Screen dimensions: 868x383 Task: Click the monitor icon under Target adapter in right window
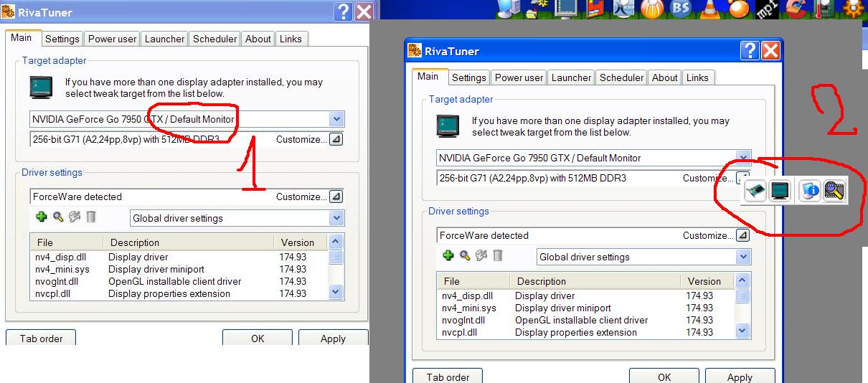448,126
